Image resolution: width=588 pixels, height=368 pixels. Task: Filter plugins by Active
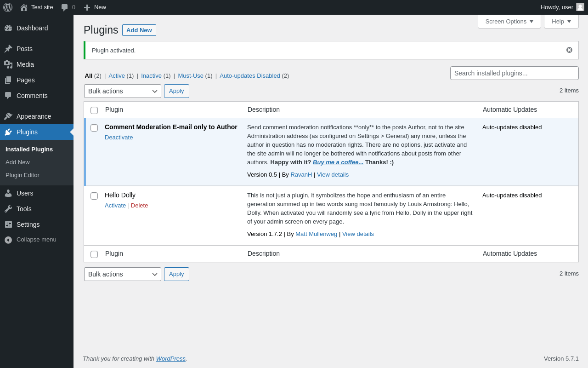[x=117, y=76]
